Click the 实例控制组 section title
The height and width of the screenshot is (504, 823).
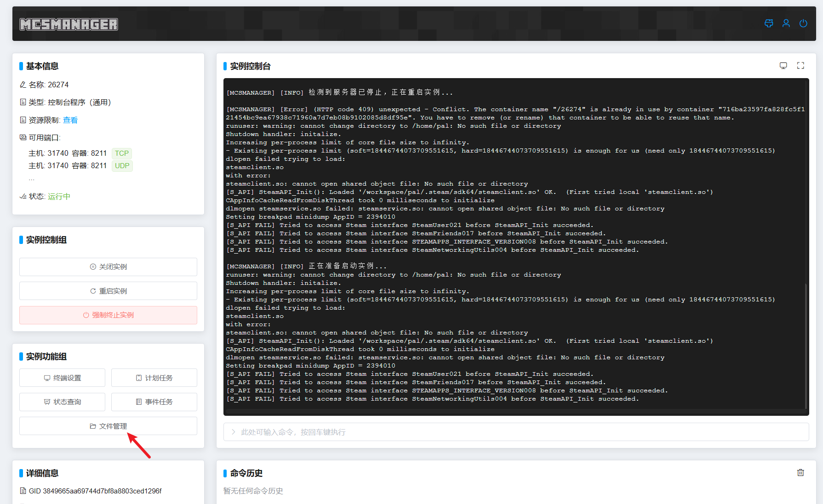point(46,240)
